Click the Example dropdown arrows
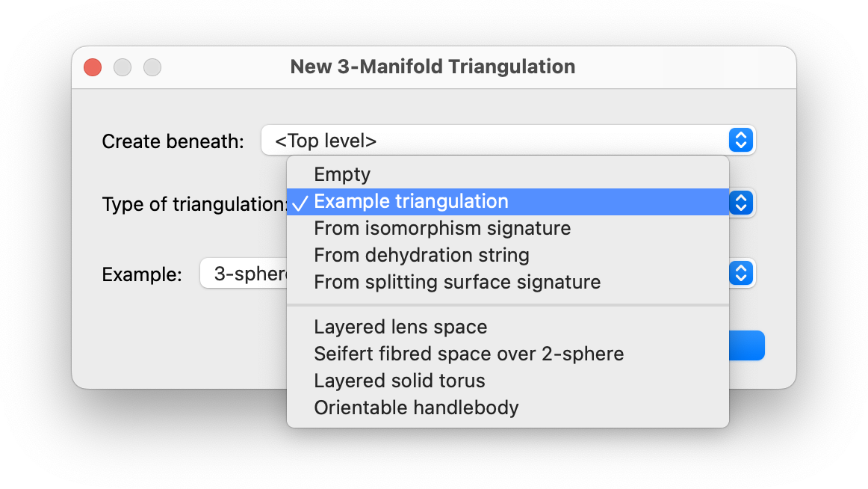Viewport: 868px width, 489px height. pos(740,274)
